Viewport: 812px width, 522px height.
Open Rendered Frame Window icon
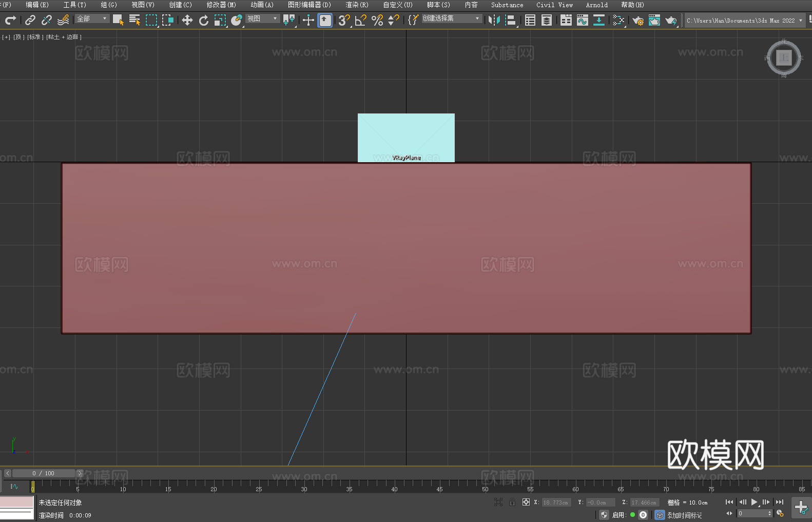654,20
